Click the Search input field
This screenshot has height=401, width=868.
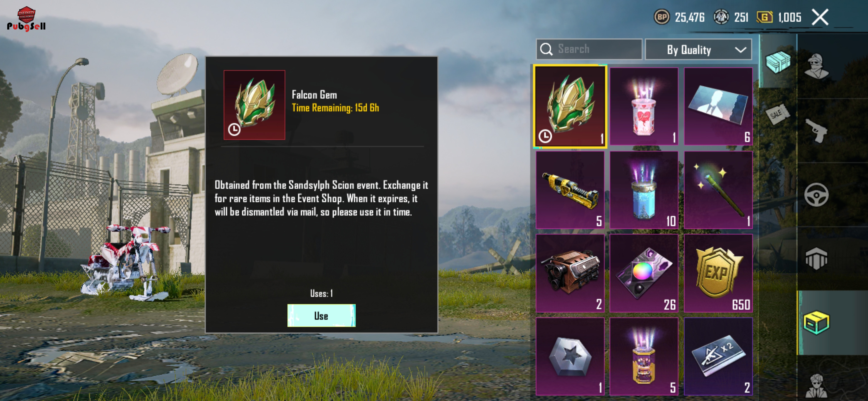click(589, 49)
